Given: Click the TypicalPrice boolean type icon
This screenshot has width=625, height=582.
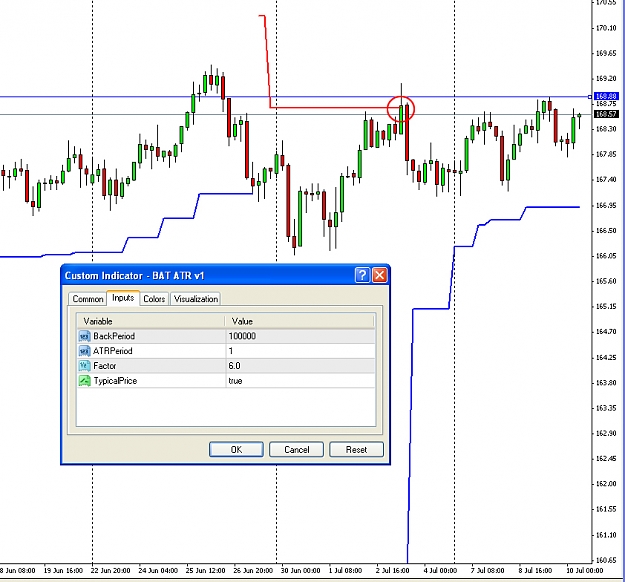Looking at the screenshot, I should [85, 381].
